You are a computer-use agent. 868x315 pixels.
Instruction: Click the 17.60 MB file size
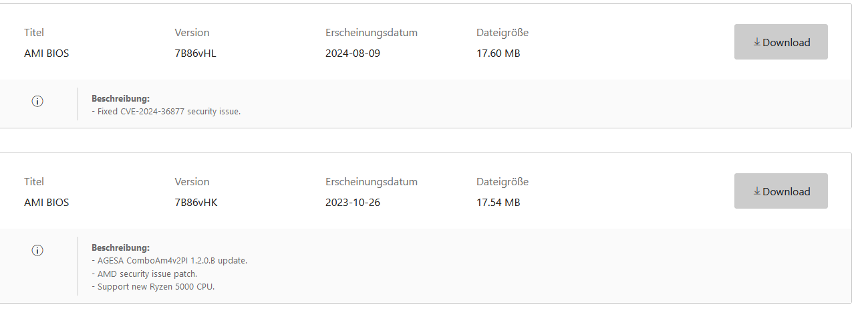pyautogui.click(x=498, y=54)
